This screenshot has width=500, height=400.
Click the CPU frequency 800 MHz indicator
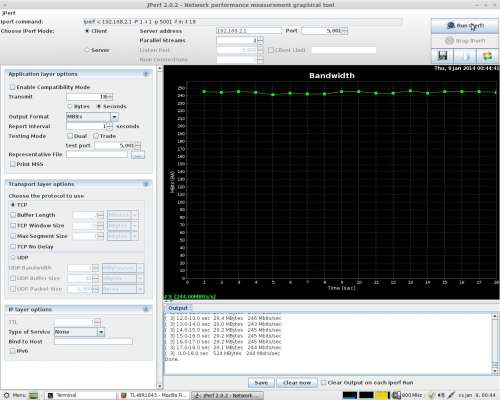[x=407, y=395]
